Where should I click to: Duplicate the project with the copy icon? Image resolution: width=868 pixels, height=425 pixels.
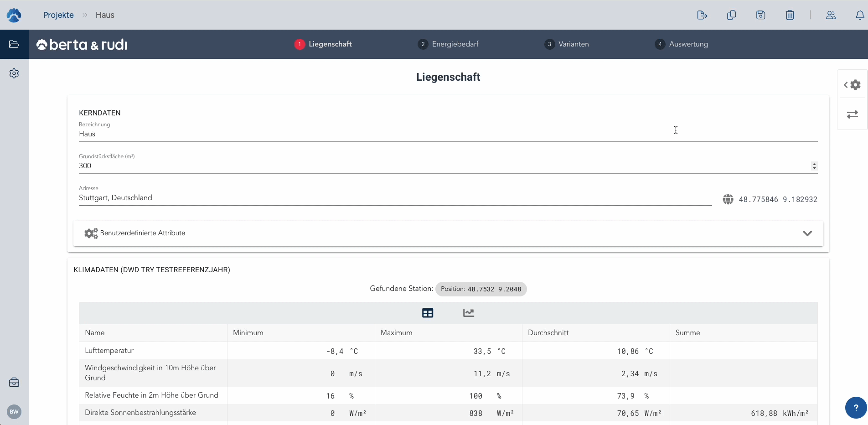[x=731, y=15]
